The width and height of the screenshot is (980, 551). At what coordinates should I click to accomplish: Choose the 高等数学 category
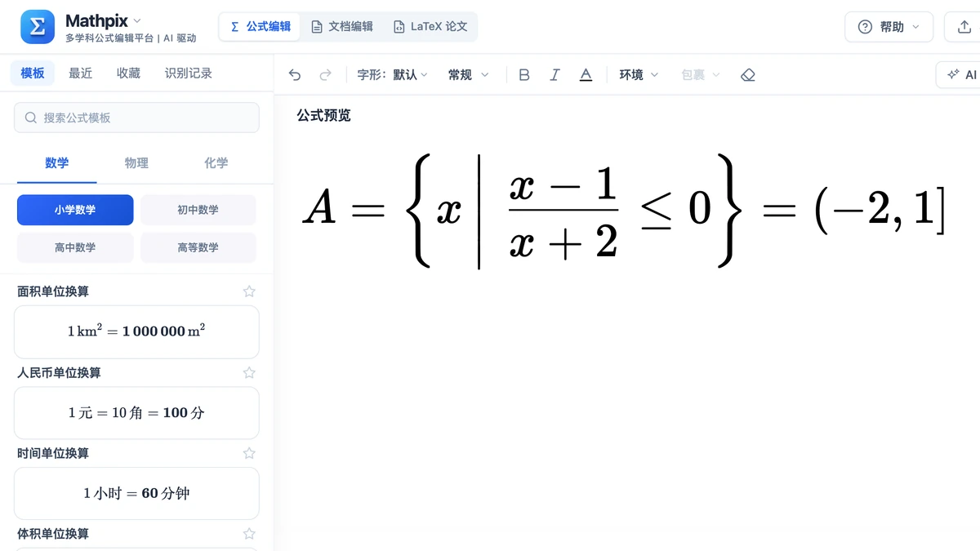click(198, 247)
